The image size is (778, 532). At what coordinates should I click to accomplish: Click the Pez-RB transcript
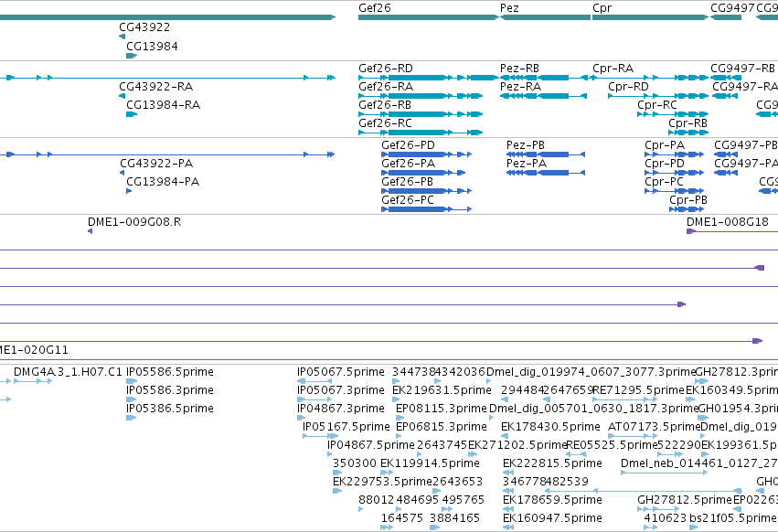519,68
